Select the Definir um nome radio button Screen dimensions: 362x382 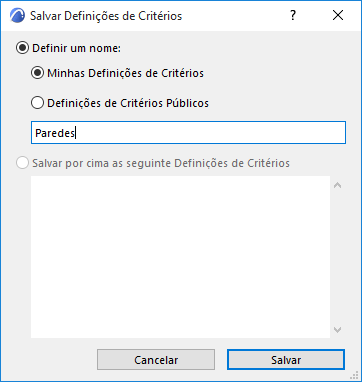point(22,48)
